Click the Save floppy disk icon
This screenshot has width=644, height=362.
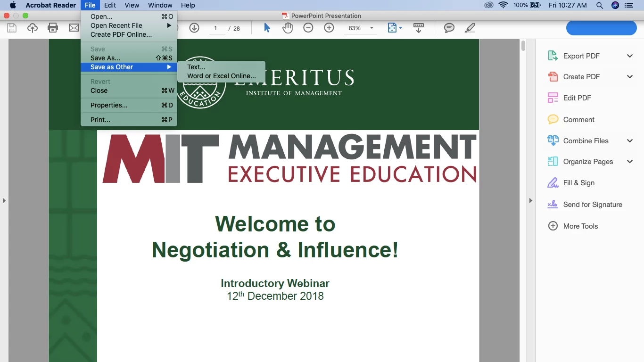pos(12,28)
